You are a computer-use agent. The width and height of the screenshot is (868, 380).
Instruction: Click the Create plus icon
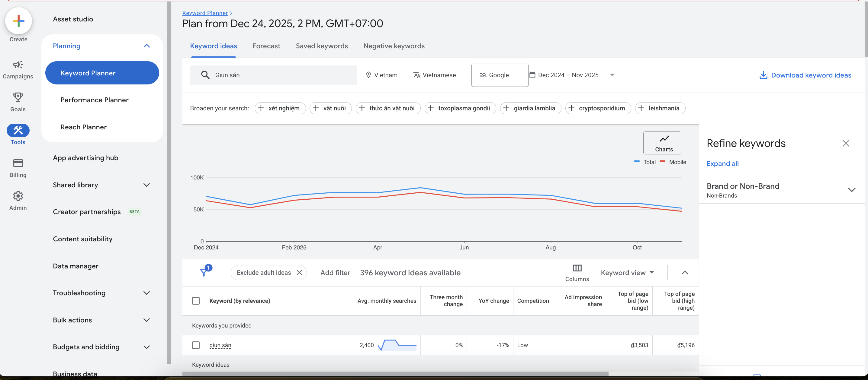tap(18, 21)
